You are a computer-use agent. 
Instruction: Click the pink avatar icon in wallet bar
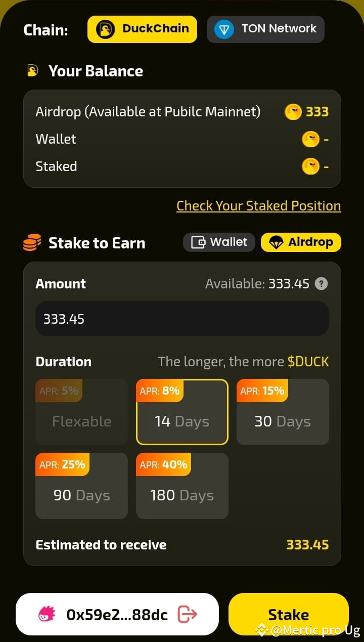[47, 614]
